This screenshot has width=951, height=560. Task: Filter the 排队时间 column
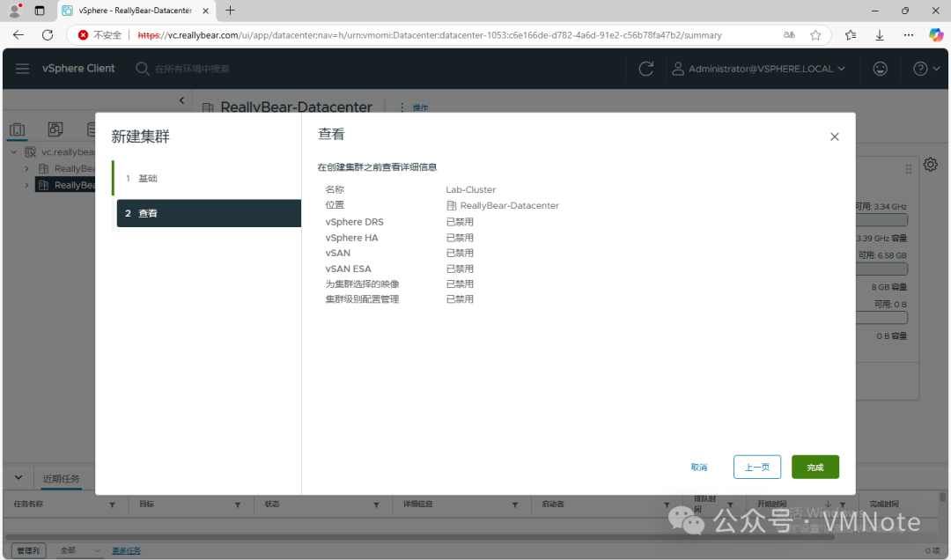tap(730, 505)
